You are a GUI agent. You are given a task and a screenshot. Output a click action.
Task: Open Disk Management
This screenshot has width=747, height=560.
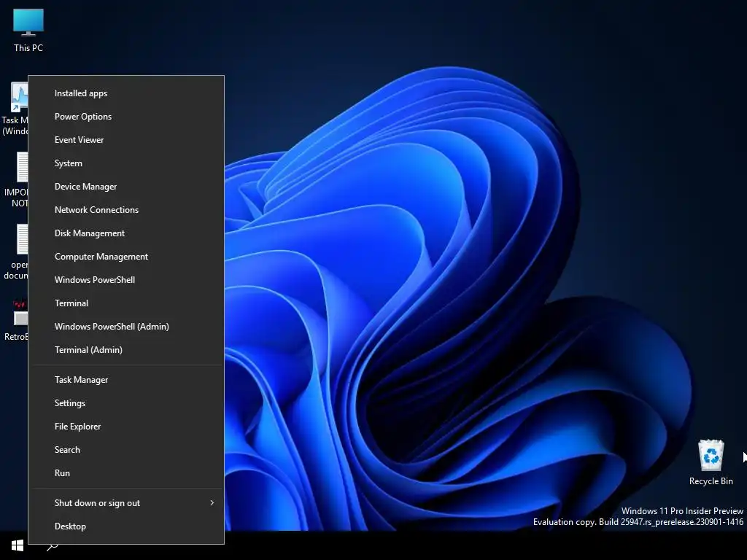pos(126,233)
